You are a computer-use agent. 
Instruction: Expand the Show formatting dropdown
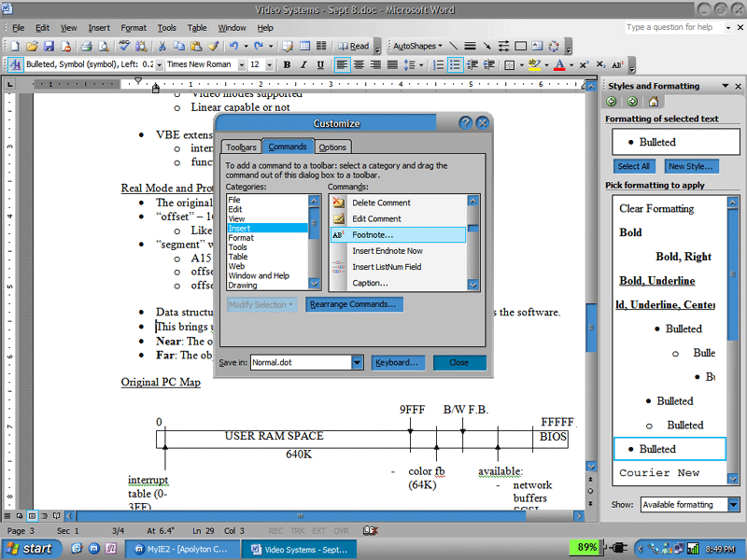(x=733, y=505)
